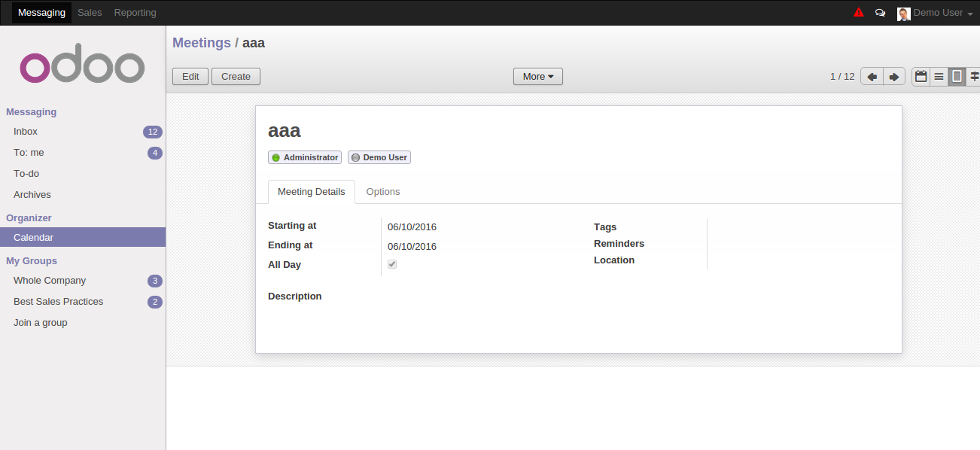
Task: Go to previous record arrow
Action: click(x=872, y=77)
